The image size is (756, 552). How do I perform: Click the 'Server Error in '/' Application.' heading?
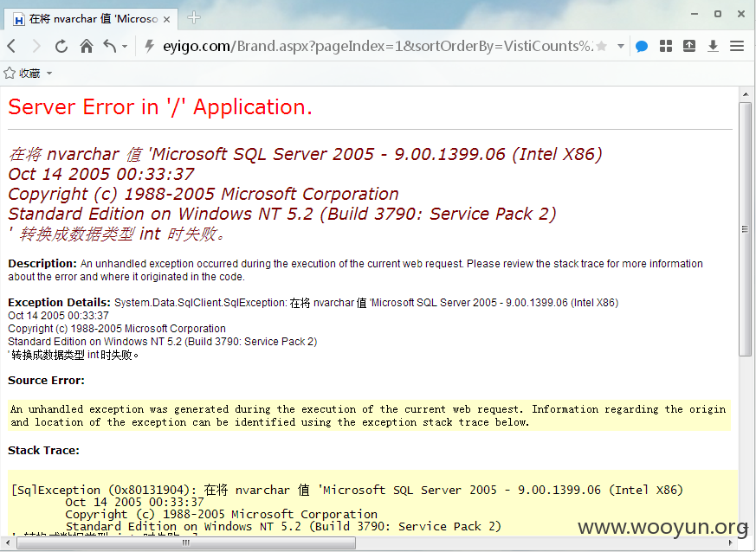[160, 107]
